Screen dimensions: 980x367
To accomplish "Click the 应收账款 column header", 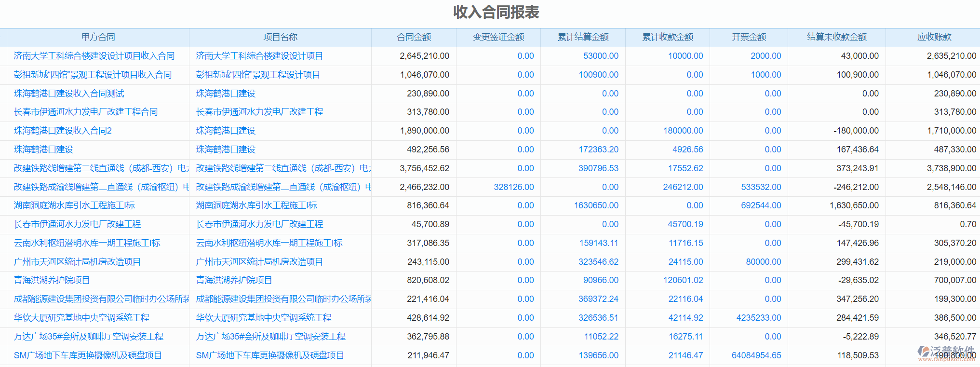I will [934, 37].
